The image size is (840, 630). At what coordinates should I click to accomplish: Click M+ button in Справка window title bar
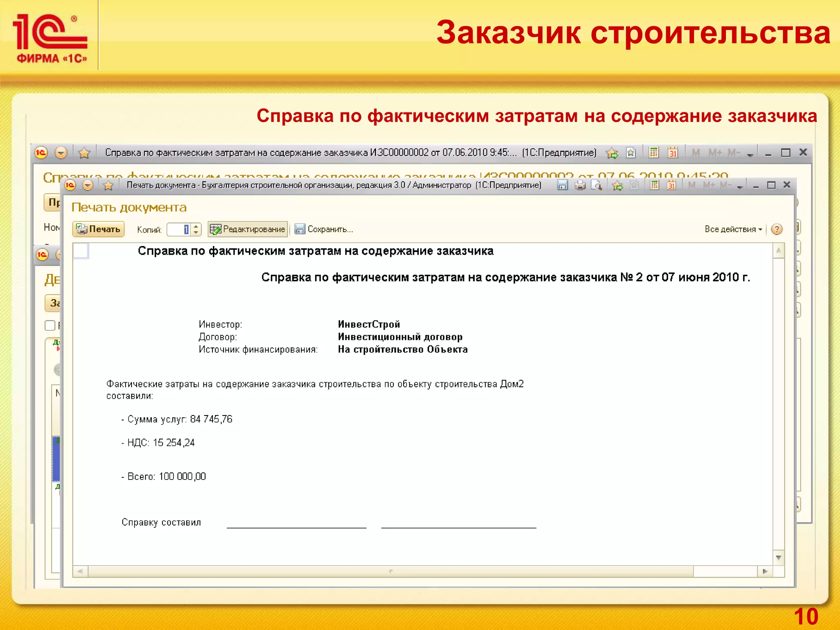click(715, 153)
